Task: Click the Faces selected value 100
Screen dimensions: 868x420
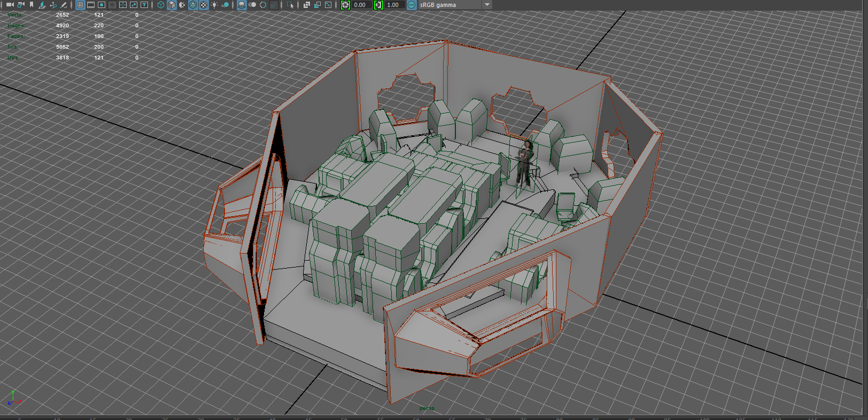Action: tap(99, 36)
